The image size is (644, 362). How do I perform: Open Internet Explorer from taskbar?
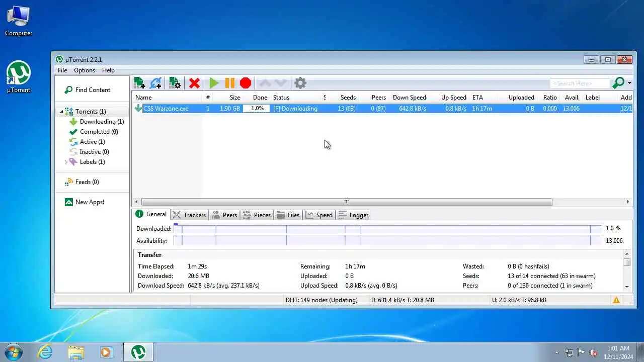[x=45, y=352]
